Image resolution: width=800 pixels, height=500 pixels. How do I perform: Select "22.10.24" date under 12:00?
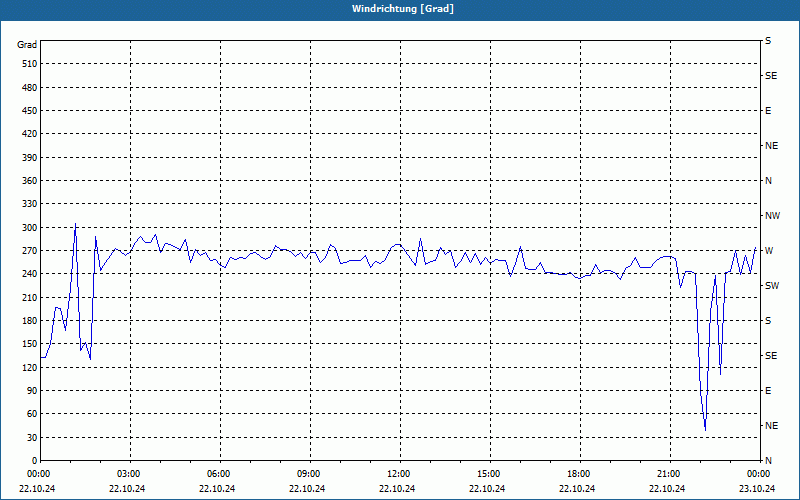397,488
